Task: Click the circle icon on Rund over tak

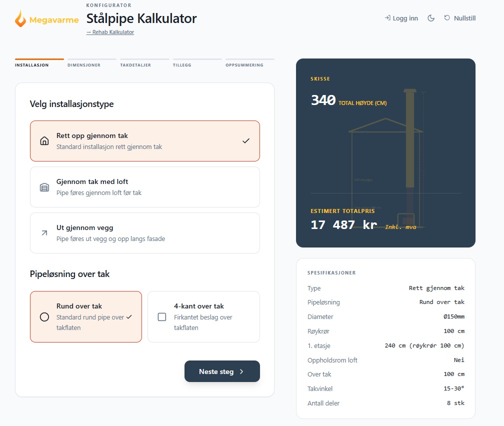Action: [44, 317]
